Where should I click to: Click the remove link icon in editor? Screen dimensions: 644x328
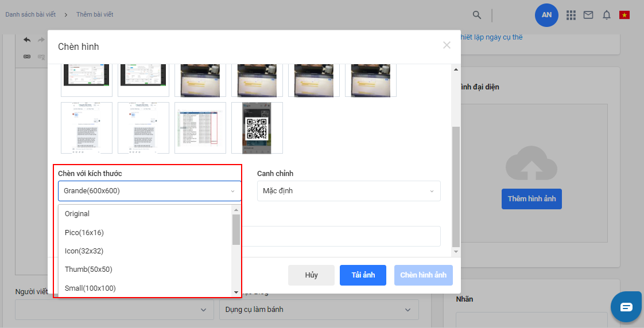(x=41, y=57)
